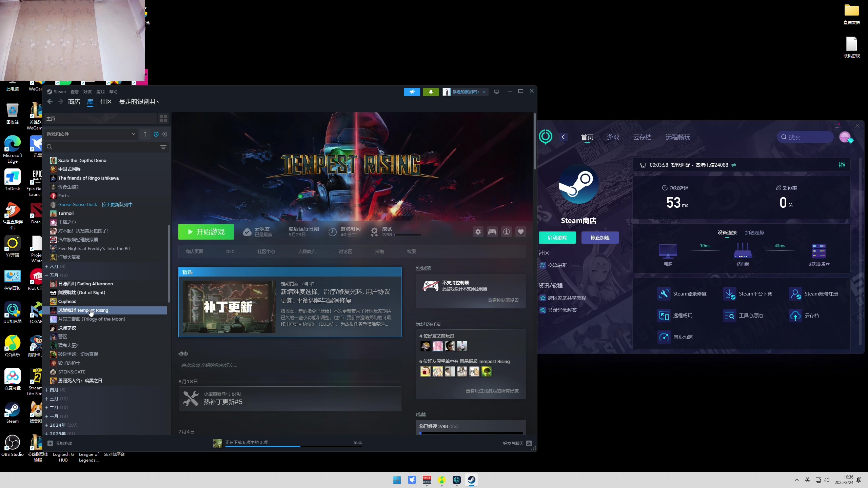Image resolution: width=868 pixels, height=488 pixels.
Task: Show game info icon
Action: (507, 232)
